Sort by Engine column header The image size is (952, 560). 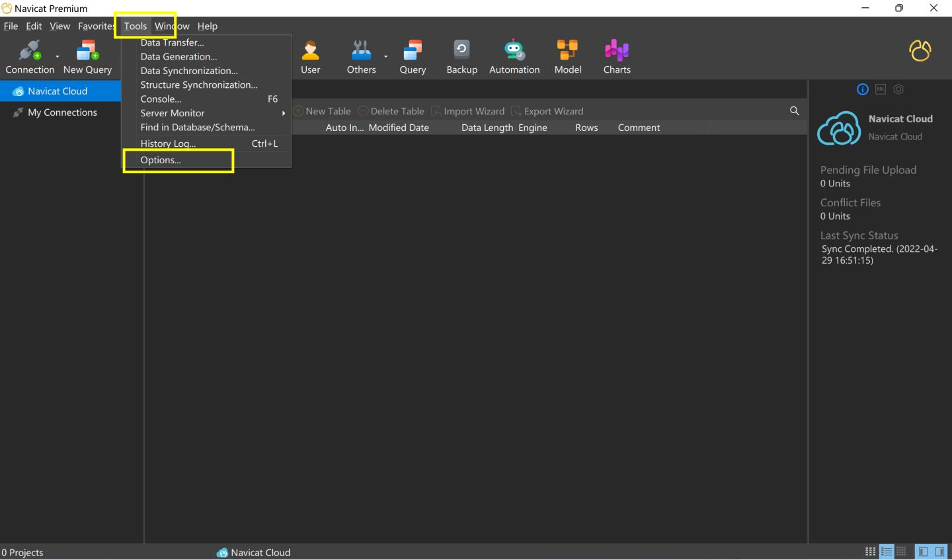(533, 128)
